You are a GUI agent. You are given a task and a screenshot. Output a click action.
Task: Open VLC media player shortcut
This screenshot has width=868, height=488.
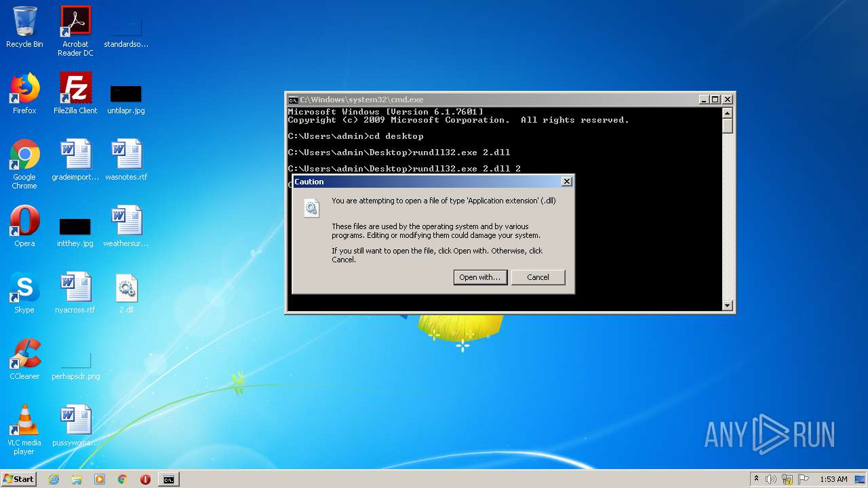[24, 430]
